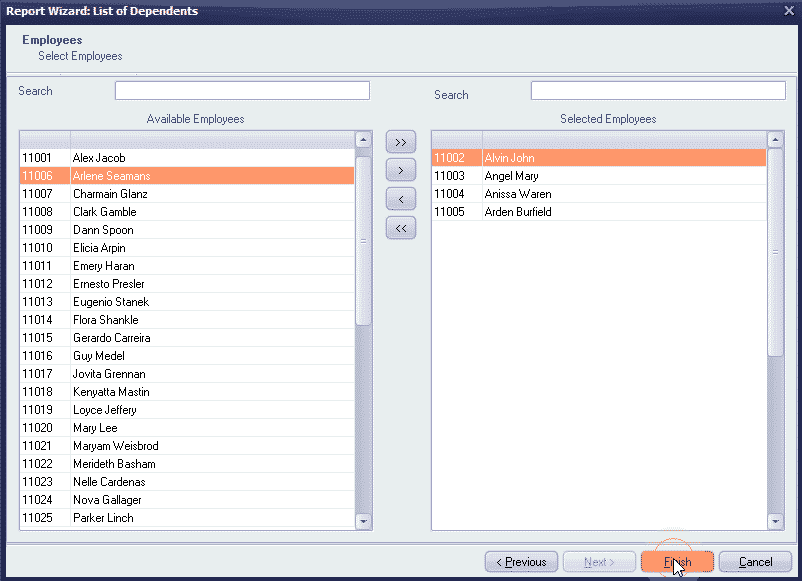
Task: Cancel the report wizard
Action: tap(755, 562)
